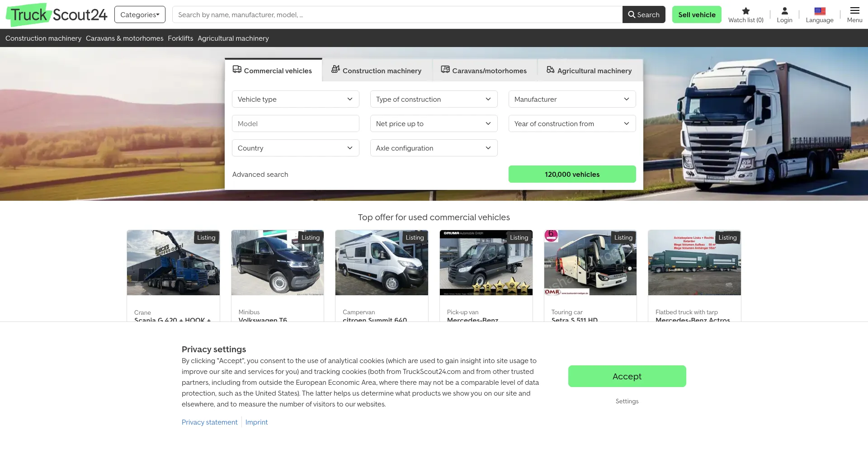868x449 pixels.
Task: Click the star Watch list icon
Action: point(746,11)
